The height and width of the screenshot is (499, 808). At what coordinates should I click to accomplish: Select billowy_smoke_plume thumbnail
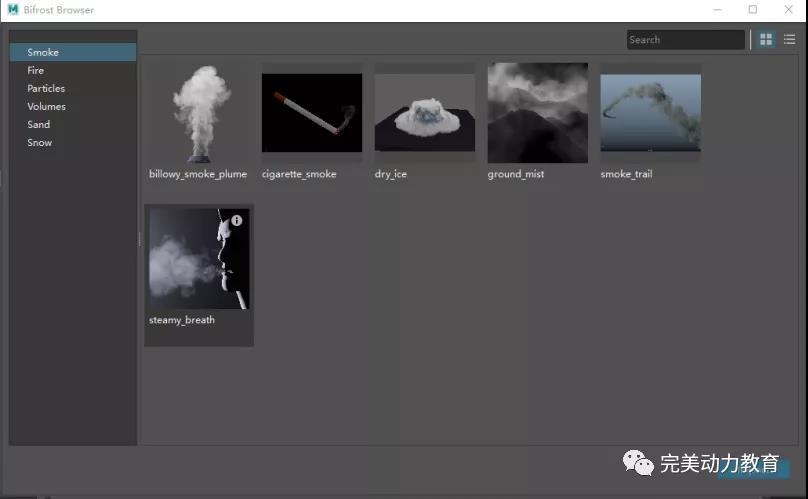(x=199, y=114)
